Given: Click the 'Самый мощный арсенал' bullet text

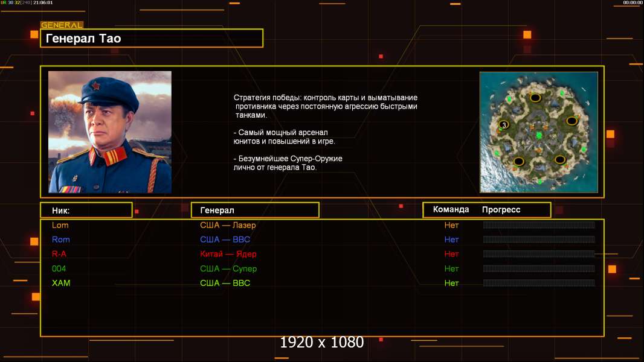Looking at the screenshot, I should 284,137.
